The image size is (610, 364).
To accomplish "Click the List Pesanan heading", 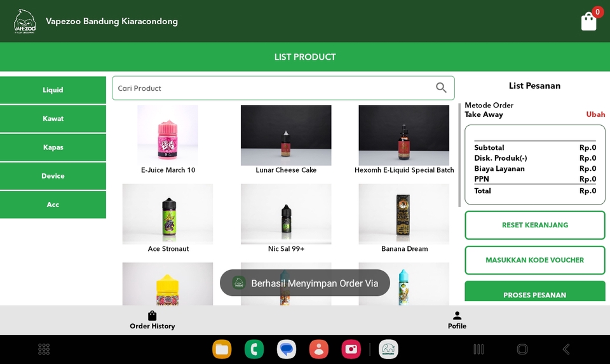I will pos(534,86).
